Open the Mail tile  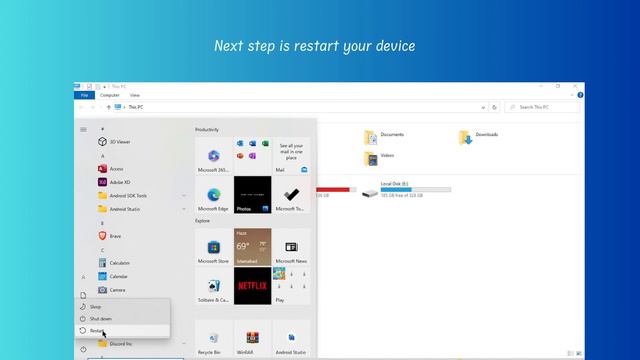291,156
